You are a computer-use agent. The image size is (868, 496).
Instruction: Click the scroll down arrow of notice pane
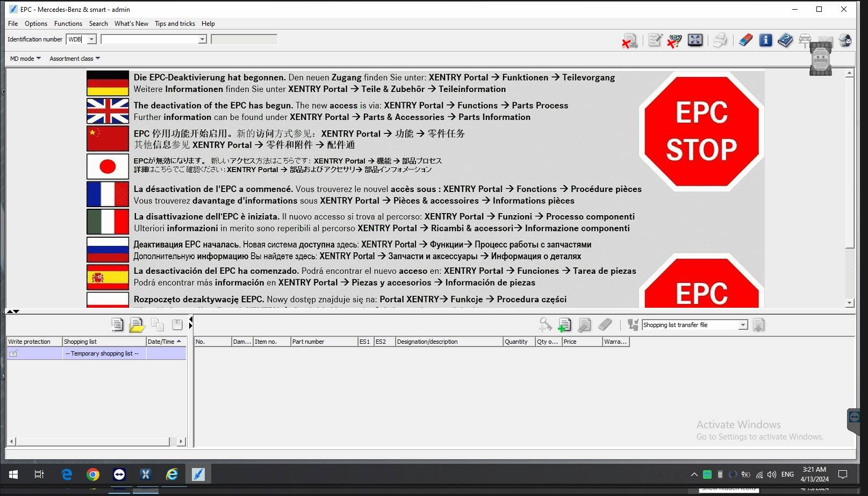850,303
